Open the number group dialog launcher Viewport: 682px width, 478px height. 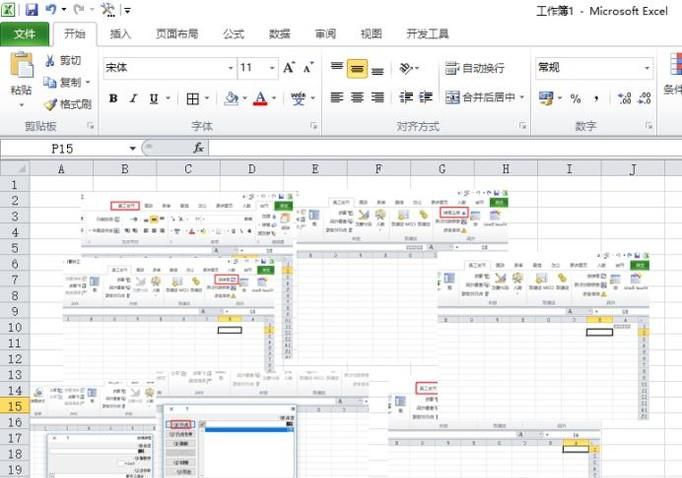tap(649, 126)
